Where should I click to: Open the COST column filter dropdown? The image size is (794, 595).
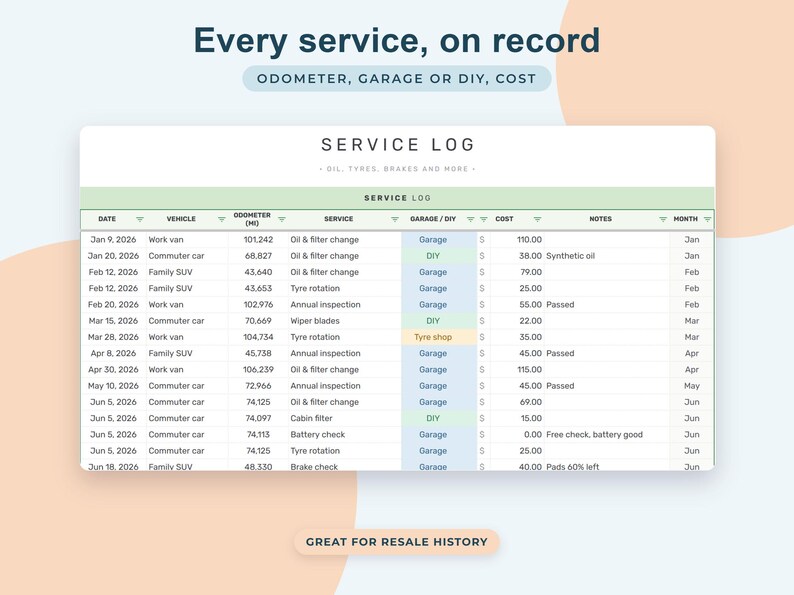537,219
